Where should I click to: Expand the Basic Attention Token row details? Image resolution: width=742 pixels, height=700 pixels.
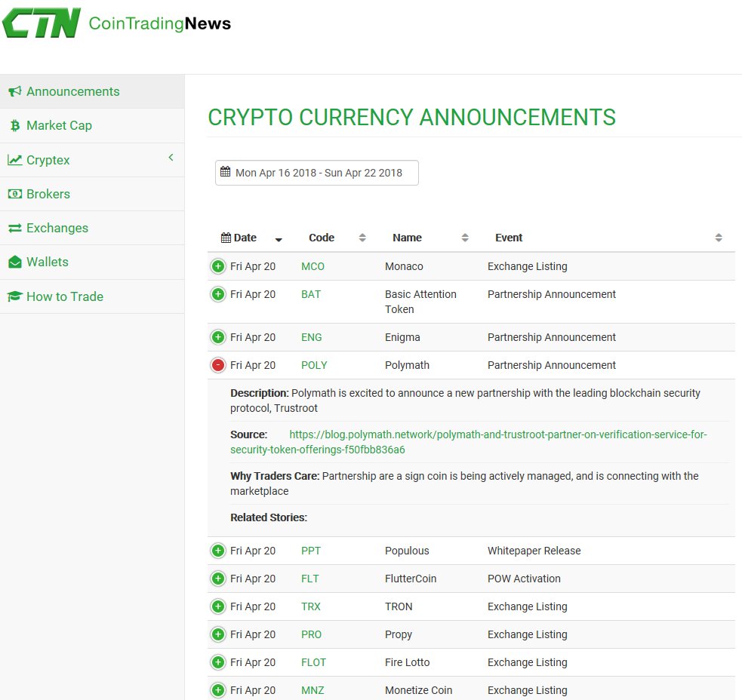(x=218, y=294)
